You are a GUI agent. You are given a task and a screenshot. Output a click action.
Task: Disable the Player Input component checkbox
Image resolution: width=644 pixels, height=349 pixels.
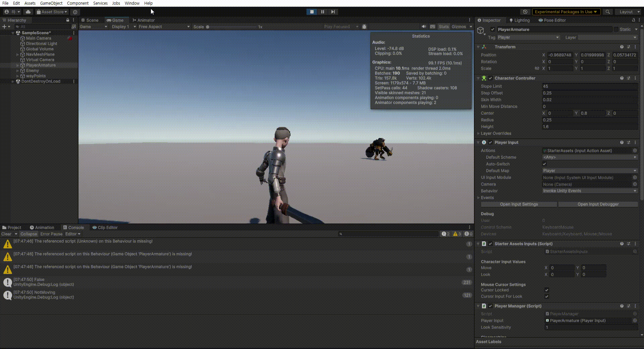490,143
